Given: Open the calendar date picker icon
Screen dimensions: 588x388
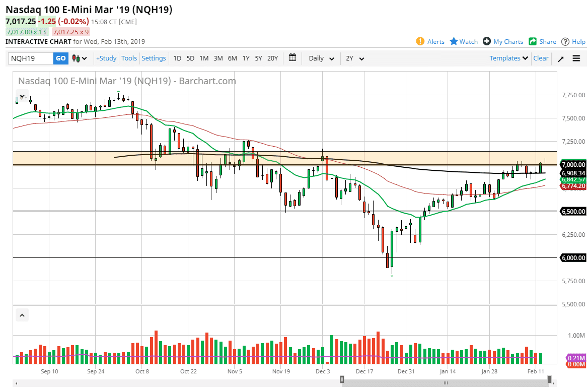Looking at the screenshot, I should pyautogui.click(x=292, y=58).
